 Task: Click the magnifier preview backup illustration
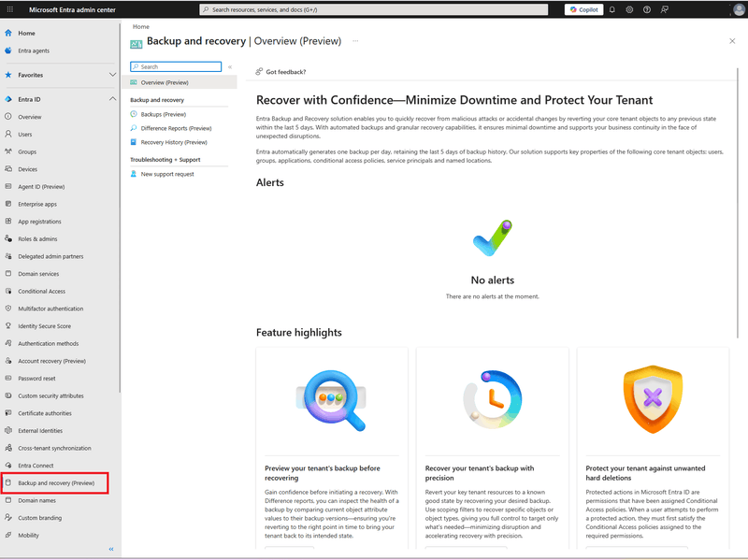point(331,401)
